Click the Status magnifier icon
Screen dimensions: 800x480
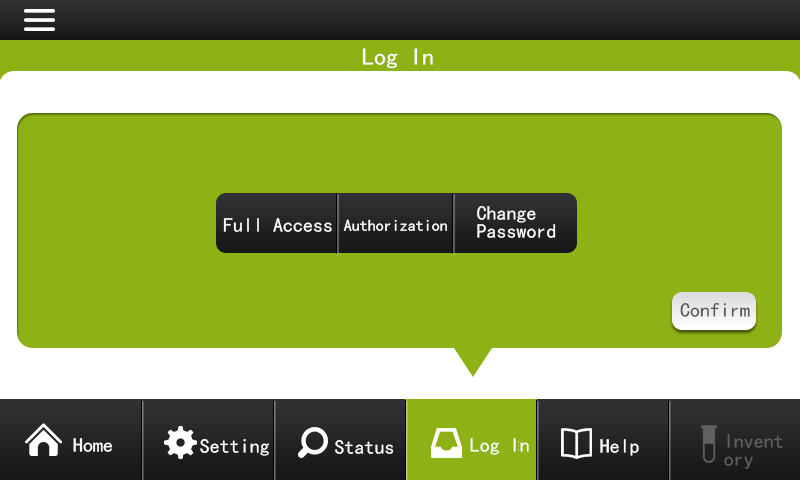coord(313,442)
